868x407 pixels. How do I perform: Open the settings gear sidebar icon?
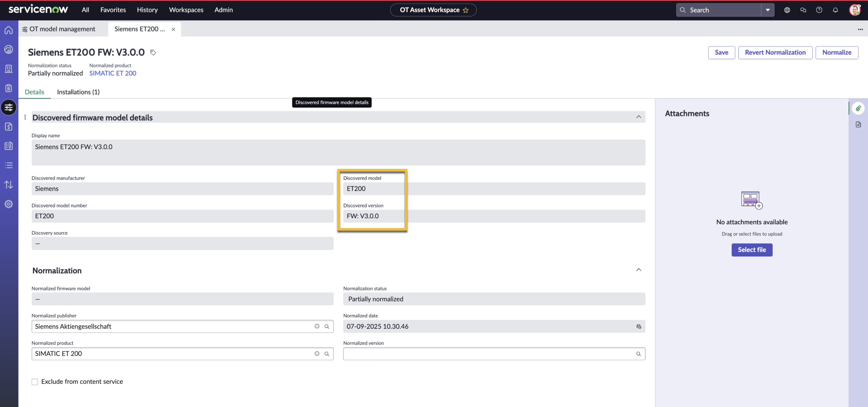(9, 204)
